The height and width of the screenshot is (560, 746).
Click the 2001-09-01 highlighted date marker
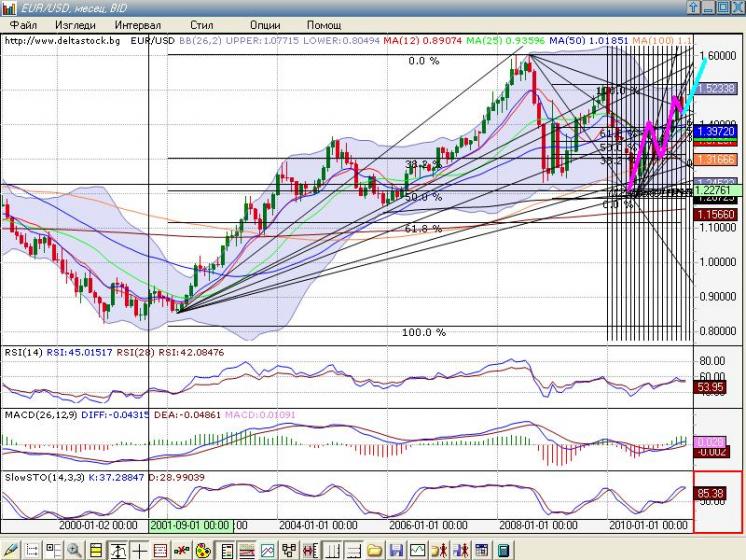click(191, 525)
